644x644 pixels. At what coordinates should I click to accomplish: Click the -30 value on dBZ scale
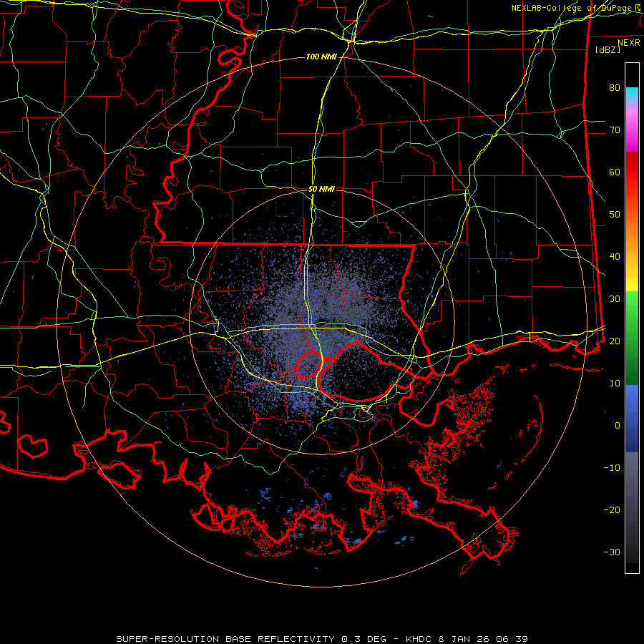point(612,552)
